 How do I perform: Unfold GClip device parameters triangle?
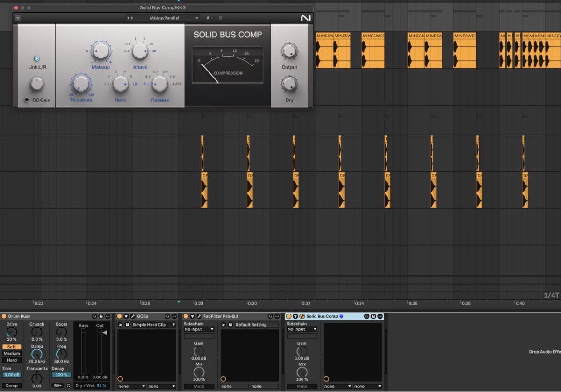[126, 316]
